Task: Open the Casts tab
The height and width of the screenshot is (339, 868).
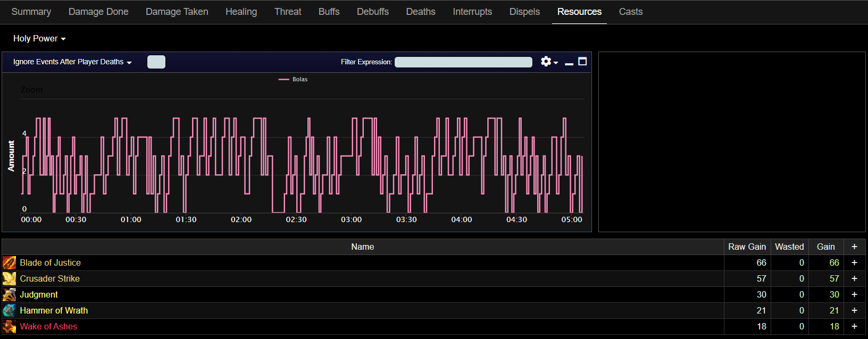Action: click(x=630, y=12)
